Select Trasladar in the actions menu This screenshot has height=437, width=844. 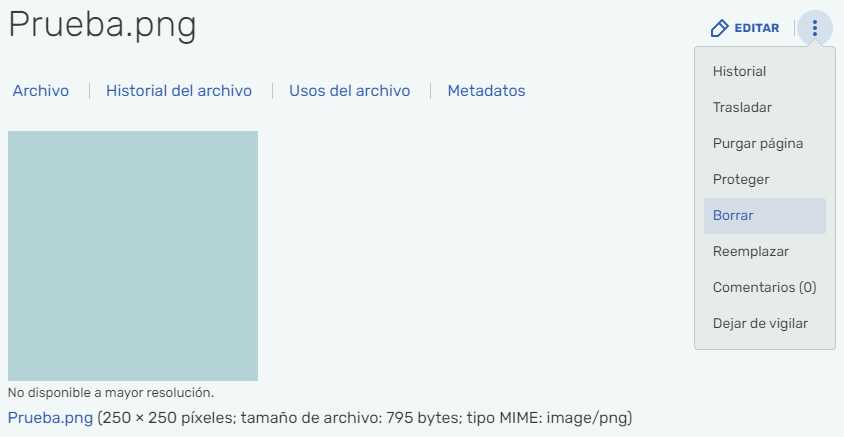(741, 108)
